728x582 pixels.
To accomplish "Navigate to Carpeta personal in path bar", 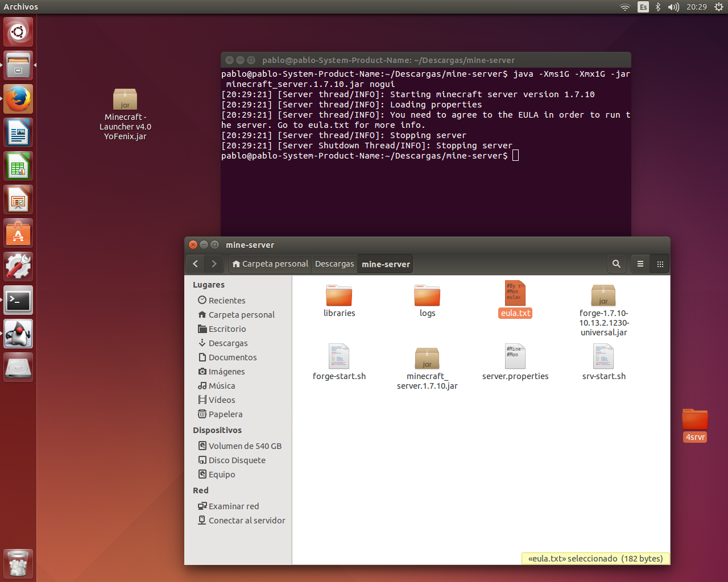I will [x=270, y=264].
